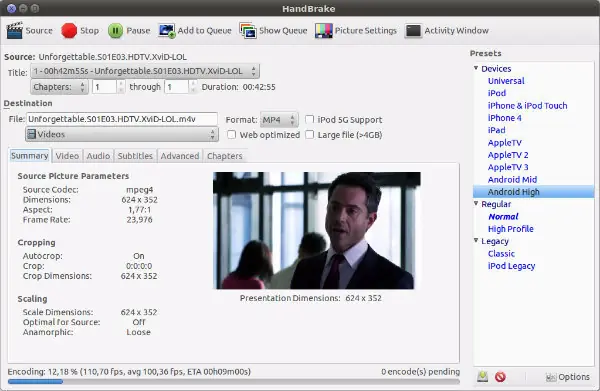
Task: Click the save preset icon below presets list
Action: click(x=483, y=377)
